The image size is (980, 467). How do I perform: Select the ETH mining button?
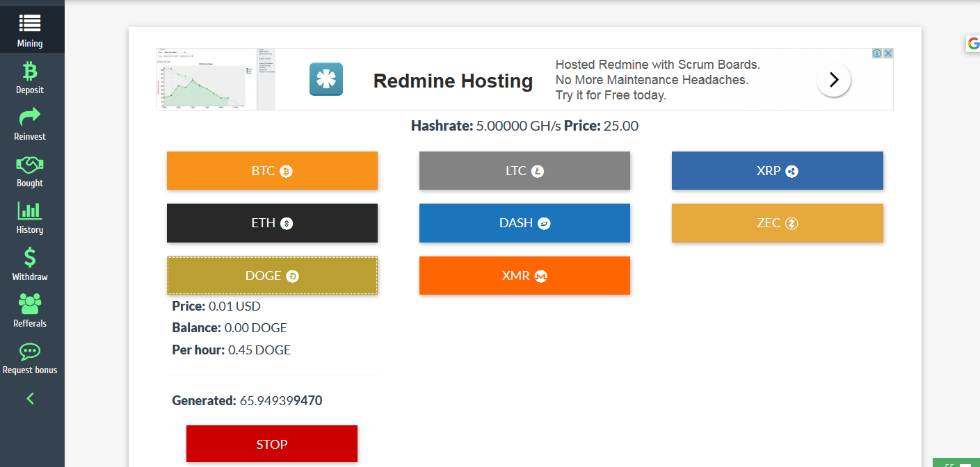pos(272,223)
